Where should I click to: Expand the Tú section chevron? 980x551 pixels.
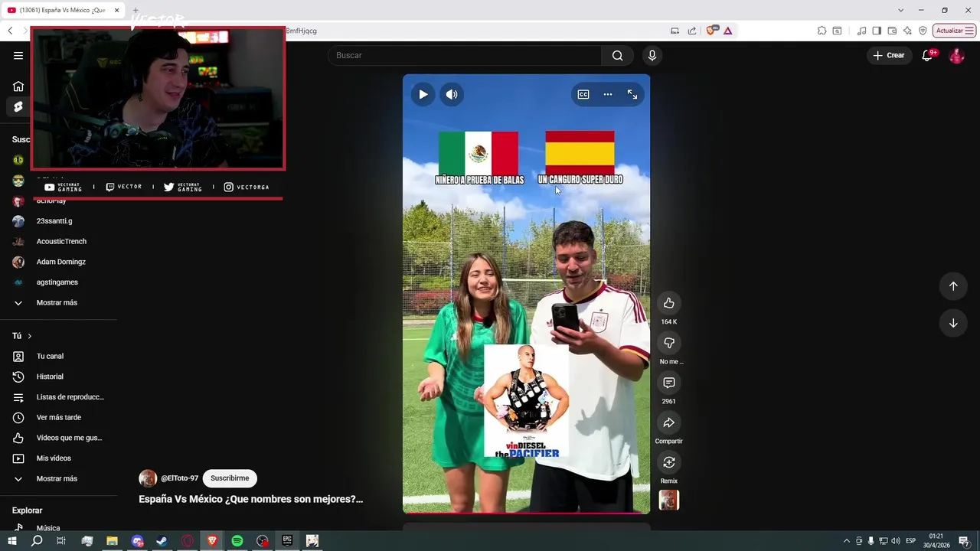pyautogui.click(x=30, y=336)
